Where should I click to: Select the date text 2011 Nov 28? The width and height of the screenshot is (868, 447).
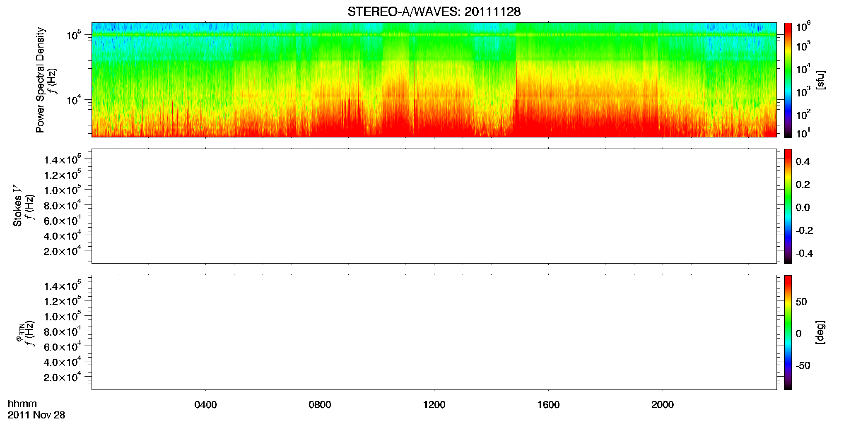coord(36,415)
